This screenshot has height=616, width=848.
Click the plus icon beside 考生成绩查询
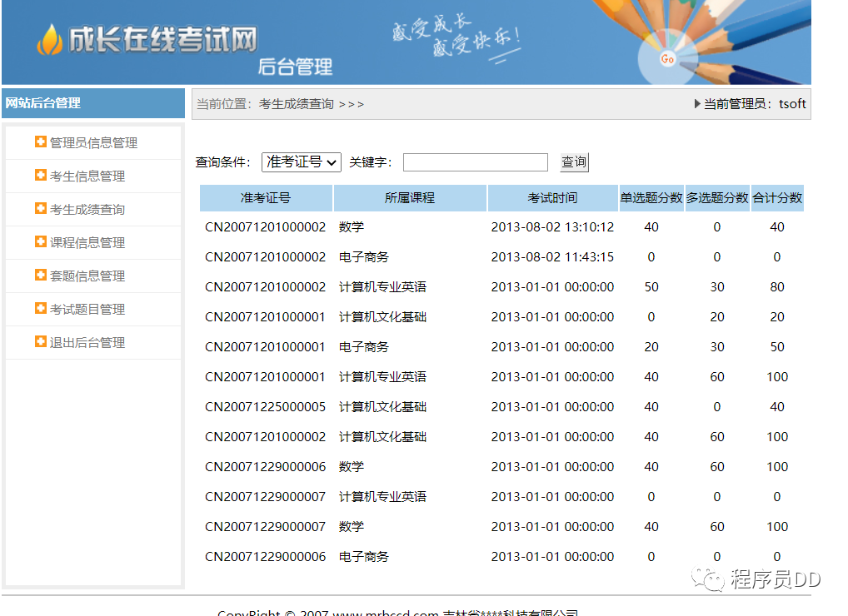pyautogui.click(x=41, y=208)
